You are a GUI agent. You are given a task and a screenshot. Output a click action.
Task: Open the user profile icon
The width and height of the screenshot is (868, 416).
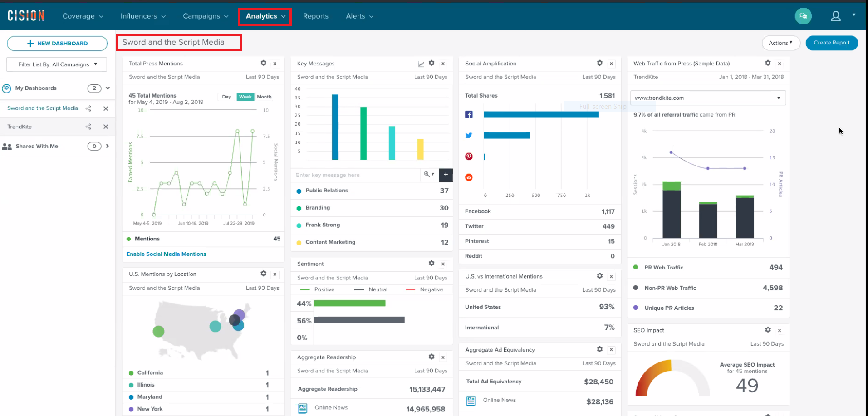836,16
